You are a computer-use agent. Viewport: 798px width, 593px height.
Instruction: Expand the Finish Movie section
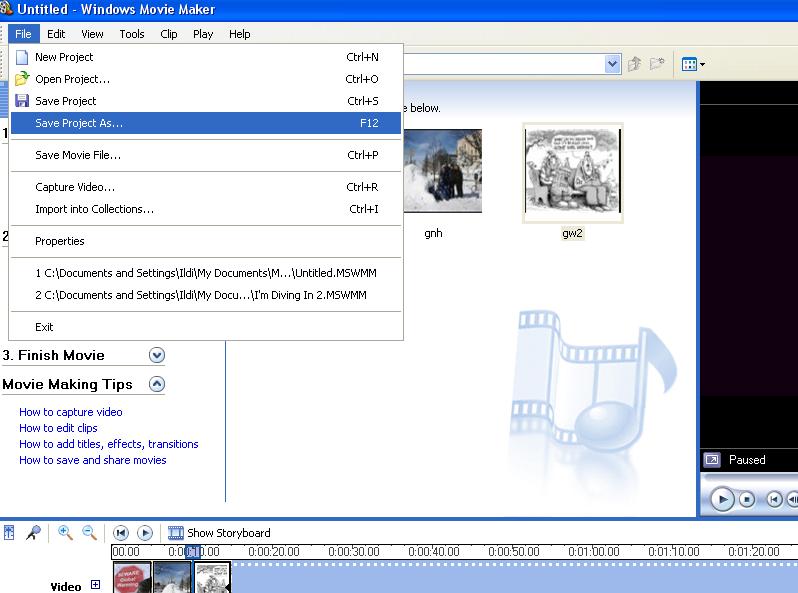coord(157,355)
